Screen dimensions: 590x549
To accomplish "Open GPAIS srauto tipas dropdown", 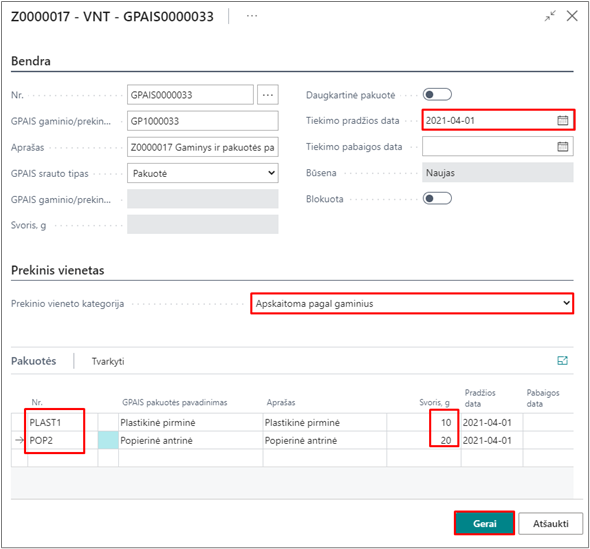I will (x=203, y=173).
